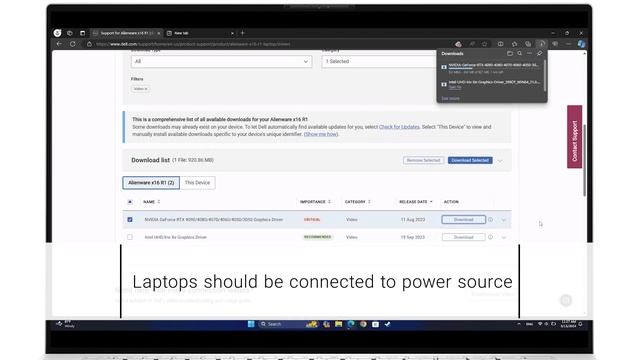Viewport: 640px width, 360px height.
Task: Expand the Intel driver row details
Action: tap(504, 238)
